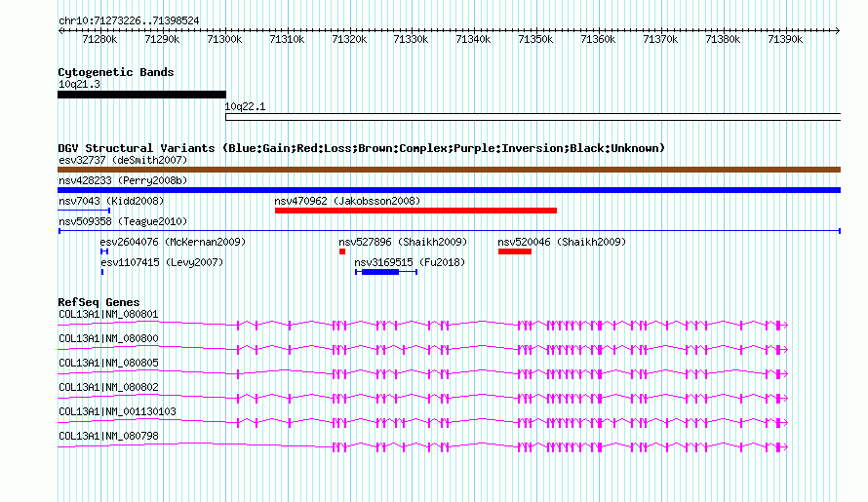This screenshot has width=868, height=502.
Task: Select the NM_080801 transcript's last exon
Action: point(779,326)
